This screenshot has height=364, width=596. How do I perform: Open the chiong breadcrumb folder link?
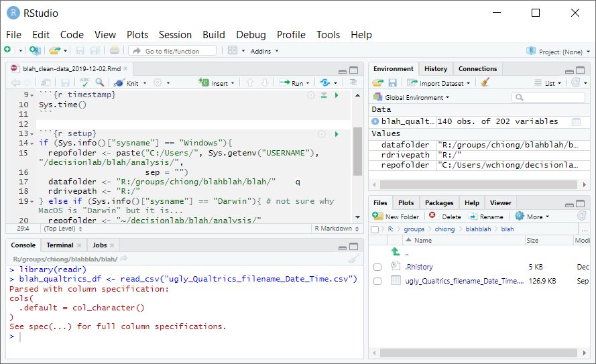[x=444, y=229]
